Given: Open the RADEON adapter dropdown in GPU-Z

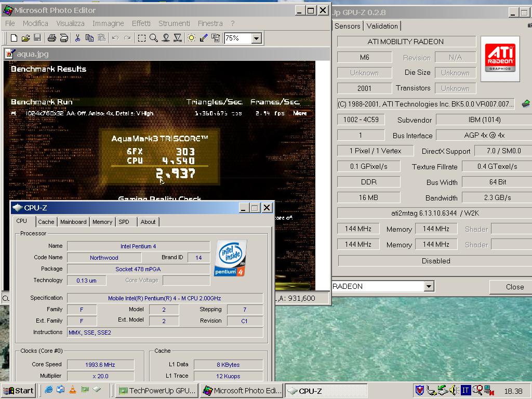Looking at the screenshot, I should [429, 286].
